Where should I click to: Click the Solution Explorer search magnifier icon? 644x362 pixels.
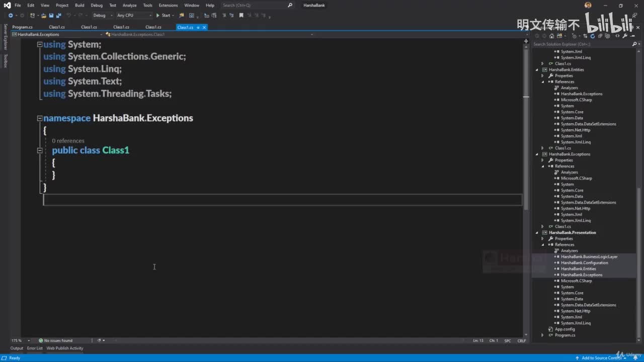(x=634, y=44)
